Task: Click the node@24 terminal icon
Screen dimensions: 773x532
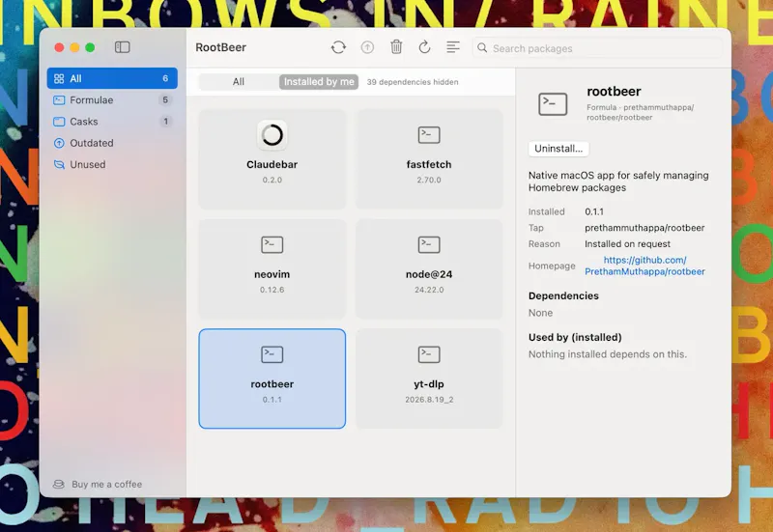Action: (x=429, y=245)
